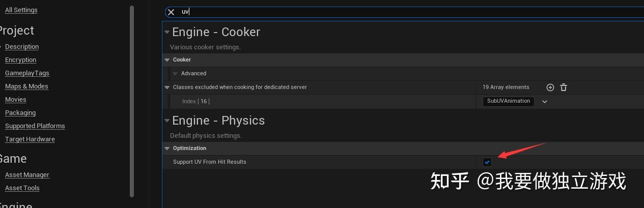Collapse the Engine - Cooker section
The image size is (644, 208).
(x=167, y=32)
